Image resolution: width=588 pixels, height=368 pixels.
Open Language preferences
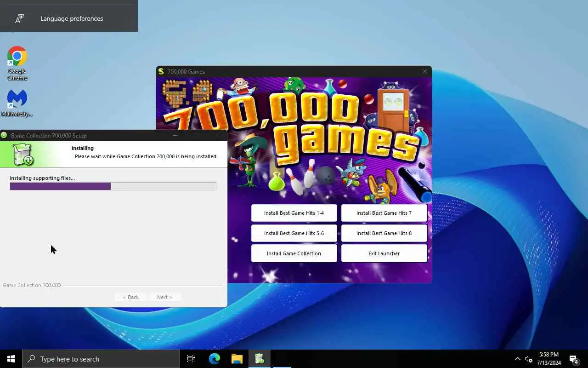coord(69,18)
